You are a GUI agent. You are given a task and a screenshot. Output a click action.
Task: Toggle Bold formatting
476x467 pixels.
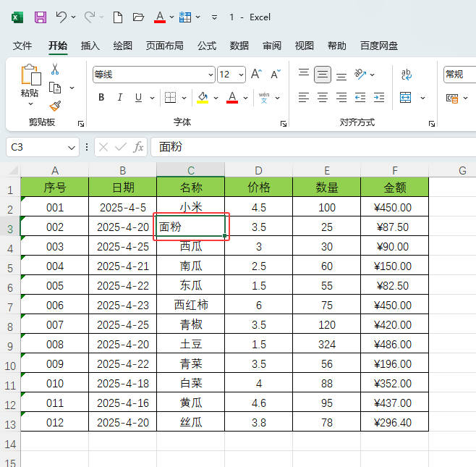coord(101,98)
